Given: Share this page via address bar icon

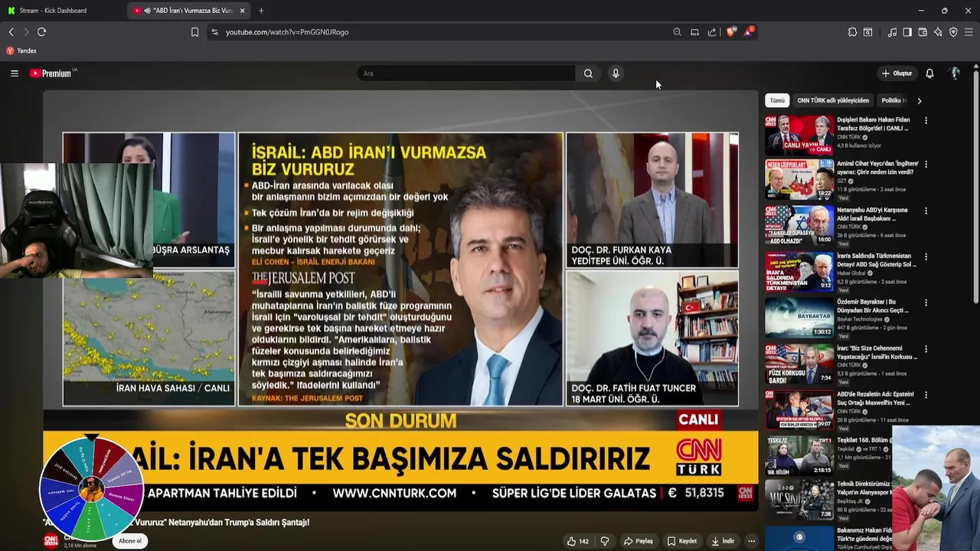Looking at the screenshot, I should click(x=712, y=32).
